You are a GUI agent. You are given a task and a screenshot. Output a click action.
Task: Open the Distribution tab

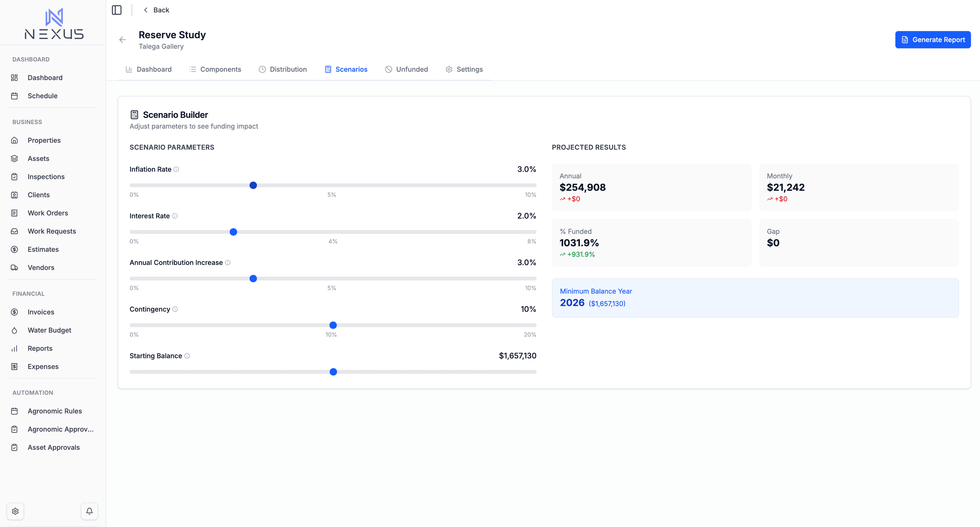pos(283,69)
